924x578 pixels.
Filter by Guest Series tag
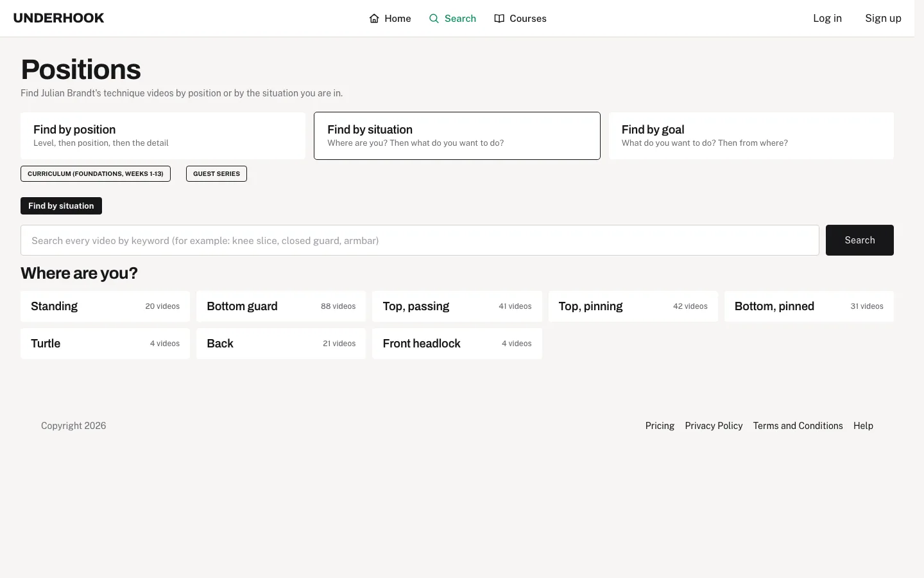tap(216, 173)
